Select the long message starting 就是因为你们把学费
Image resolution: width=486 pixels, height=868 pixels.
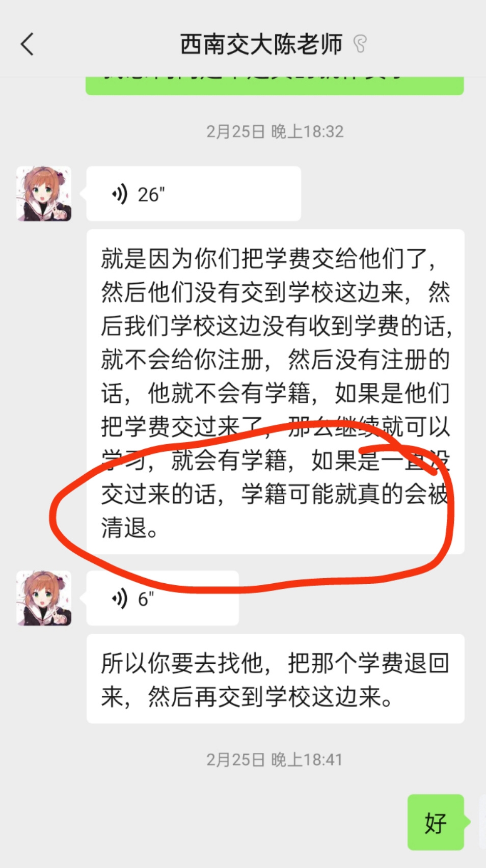275,392
